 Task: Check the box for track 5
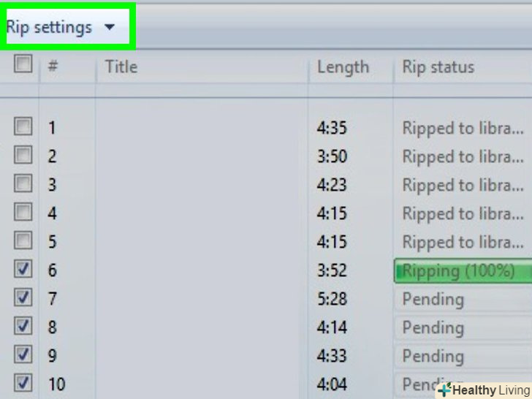tap(23, 240)
